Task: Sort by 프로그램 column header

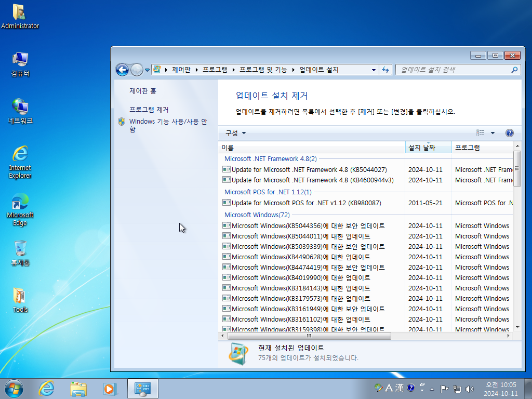Action: click(483, 148)
